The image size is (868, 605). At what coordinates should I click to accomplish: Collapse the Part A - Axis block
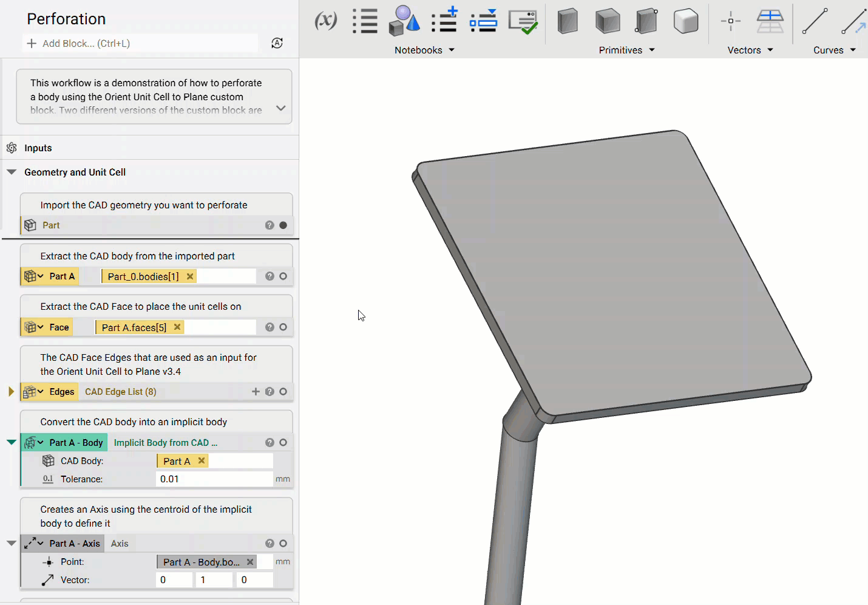(x=11, y=543)
